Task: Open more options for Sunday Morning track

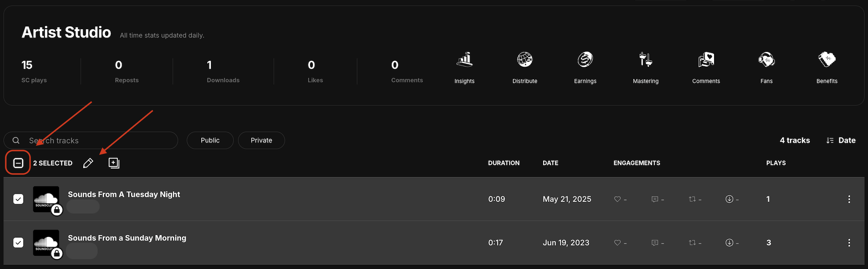Action: [x=849, y=243]
